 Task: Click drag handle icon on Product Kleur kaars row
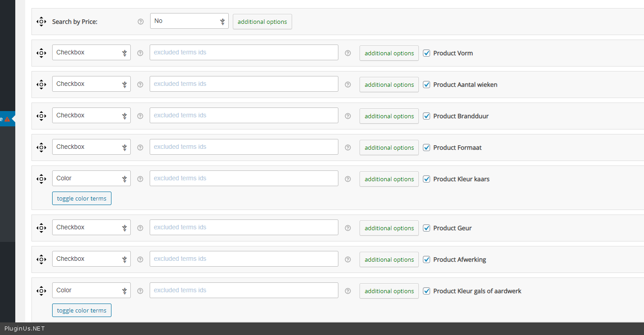coord(41,179)
